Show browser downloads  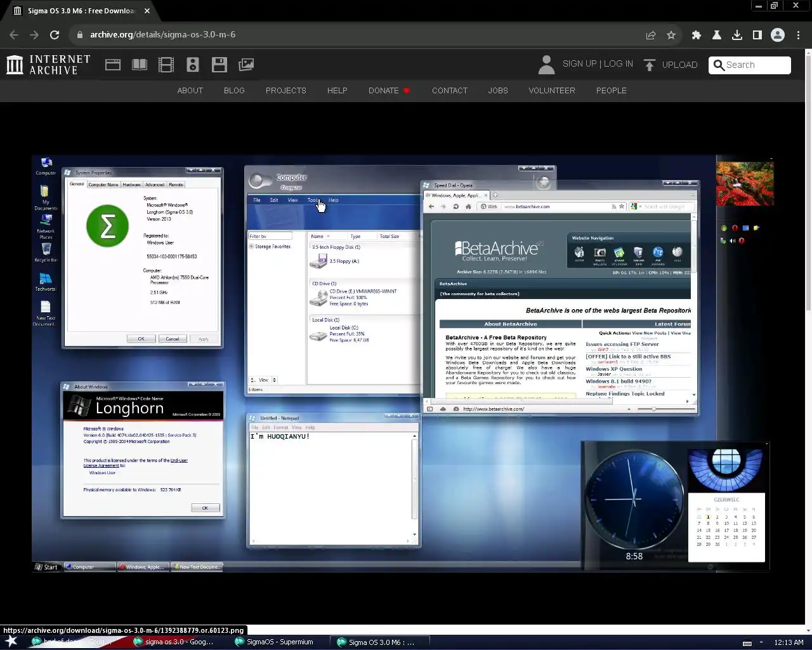[737, 35]
